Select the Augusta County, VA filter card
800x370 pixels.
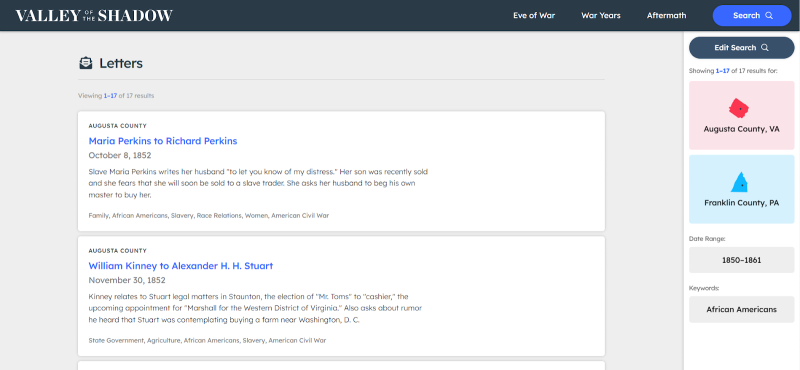point(741,115)
